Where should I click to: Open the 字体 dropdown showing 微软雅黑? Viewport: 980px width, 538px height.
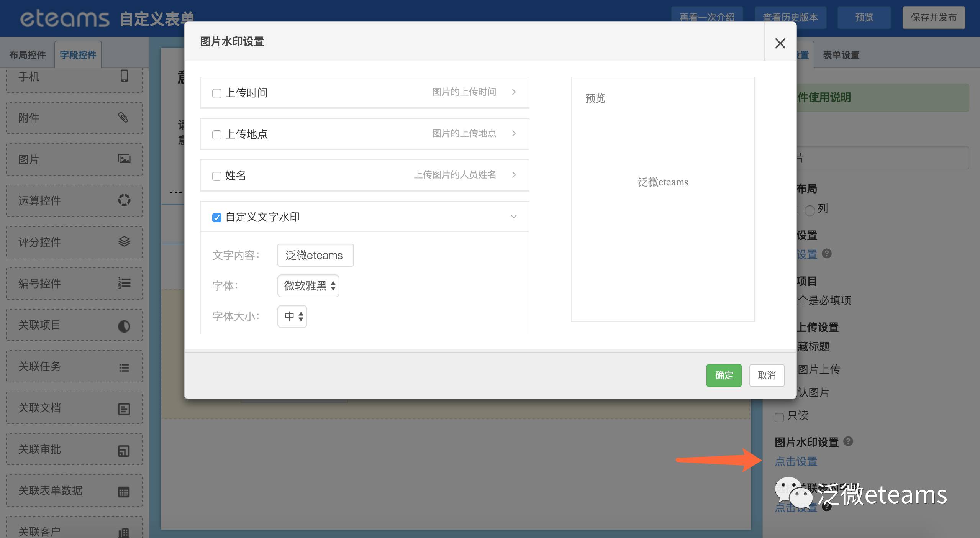308,285
